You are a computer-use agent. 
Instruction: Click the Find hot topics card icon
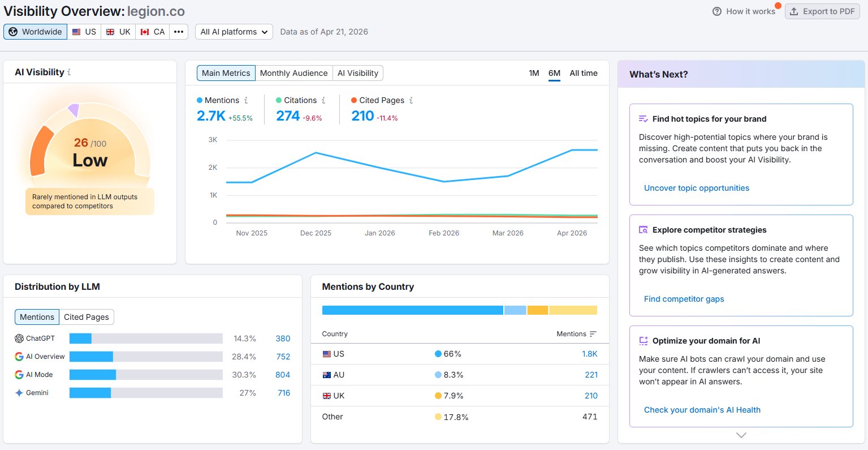pos(643,119)
